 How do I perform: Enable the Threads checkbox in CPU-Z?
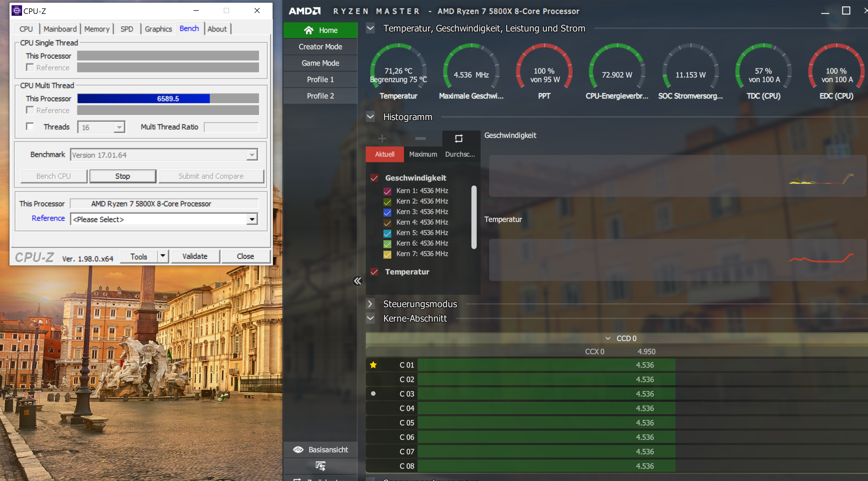(x=30, y=127)
